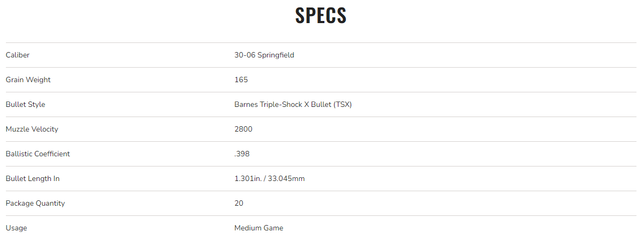This screenshot has height=239, width=644.
Task: Select the 1.301in. / 33.045mm value
Action: 269,178
